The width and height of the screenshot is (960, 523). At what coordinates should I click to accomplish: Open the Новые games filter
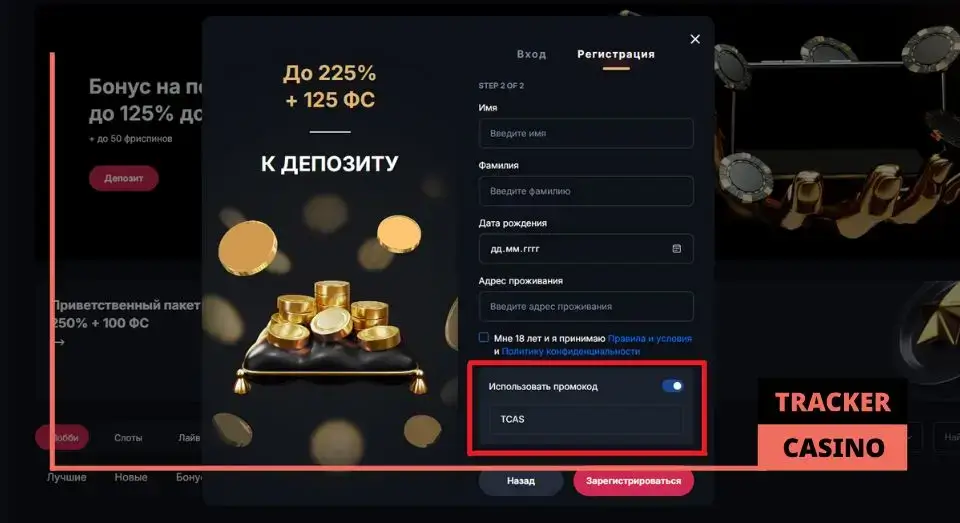pyautogui.click(x=131, y=477)
